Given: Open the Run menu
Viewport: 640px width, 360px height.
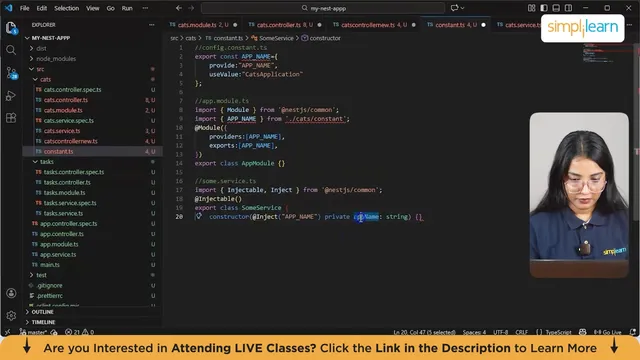Looking at the screenshot, I should pyautogui.click(x=127, y=8).
